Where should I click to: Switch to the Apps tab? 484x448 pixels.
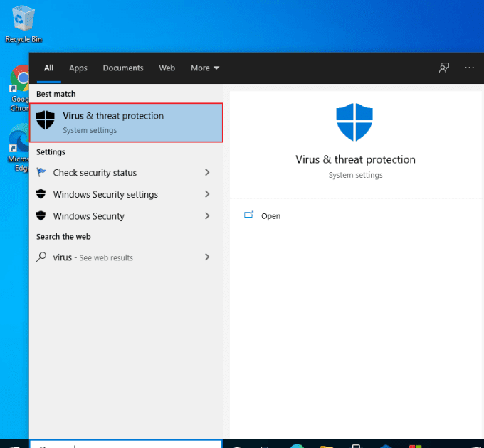point(78,68)
